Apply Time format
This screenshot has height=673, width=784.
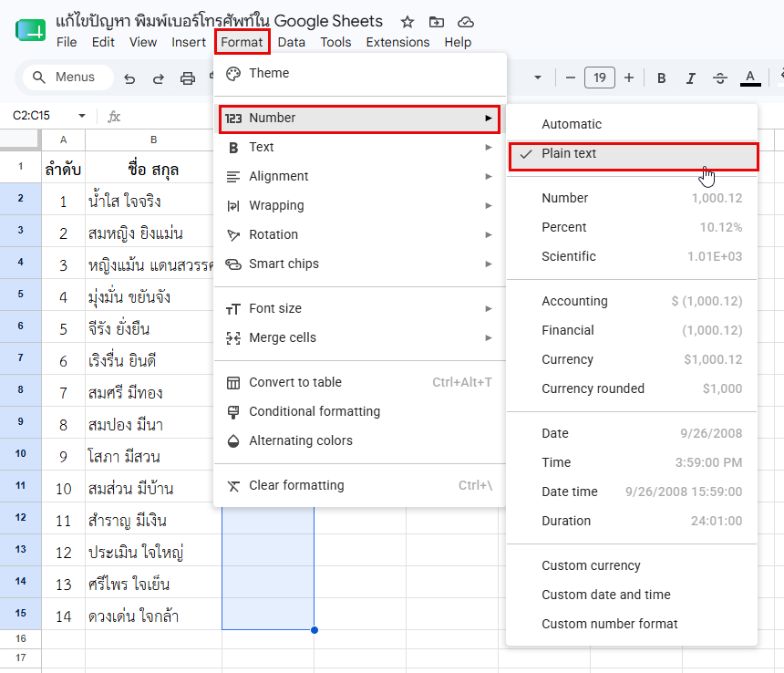pos(632,462)
